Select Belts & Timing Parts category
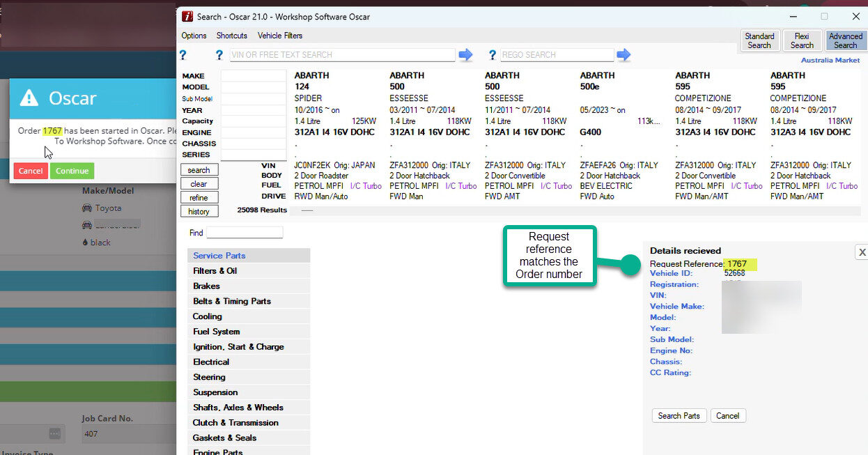This screenshot has height=455, width=868. point(249,301)
